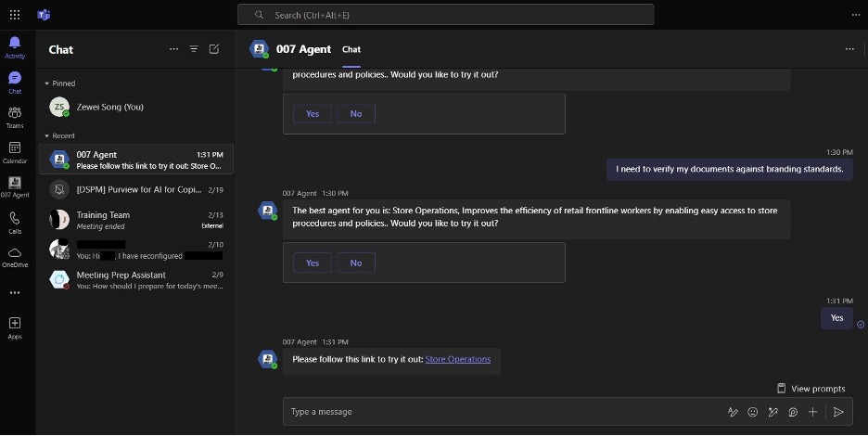Open the app launcher waffle grid

coord(15,15)
